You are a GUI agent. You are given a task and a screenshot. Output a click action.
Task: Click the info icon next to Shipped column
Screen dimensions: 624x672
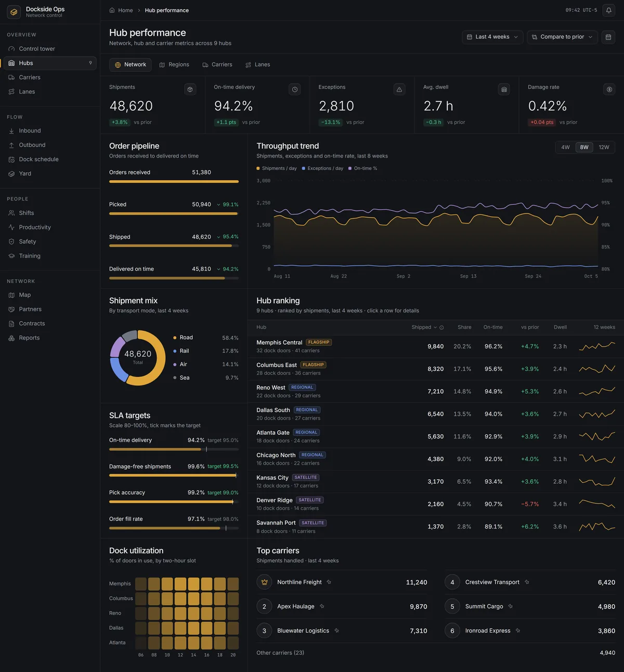pos(441,328)
